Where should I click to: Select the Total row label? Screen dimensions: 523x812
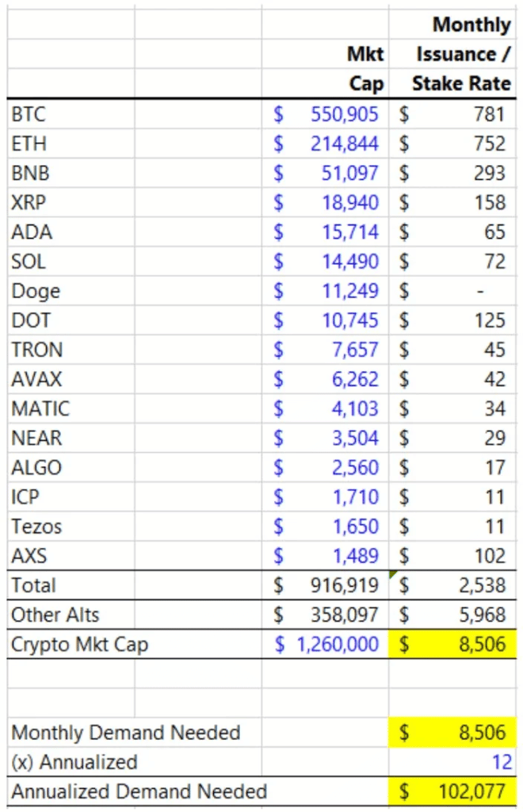coord(33,586)
